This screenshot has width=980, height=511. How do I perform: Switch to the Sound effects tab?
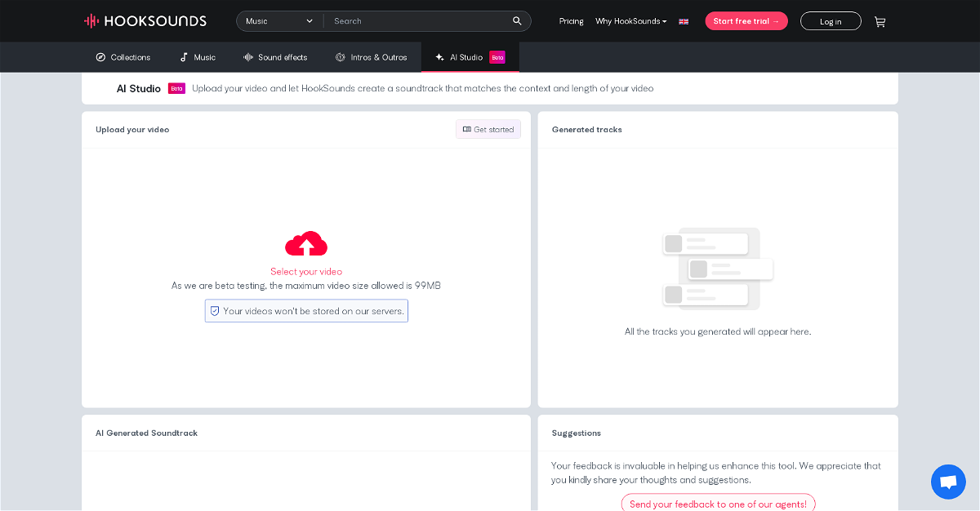275,57
